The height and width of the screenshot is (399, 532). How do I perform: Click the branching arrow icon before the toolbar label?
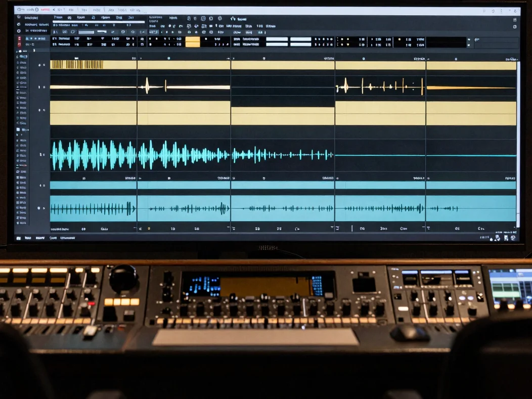[233, 19]
